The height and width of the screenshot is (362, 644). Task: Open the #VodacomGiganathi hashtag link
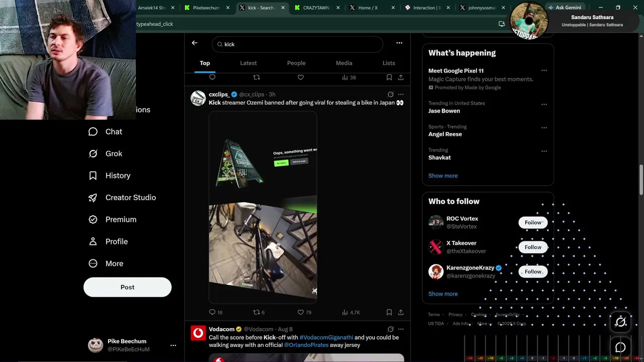pos(327,337)
